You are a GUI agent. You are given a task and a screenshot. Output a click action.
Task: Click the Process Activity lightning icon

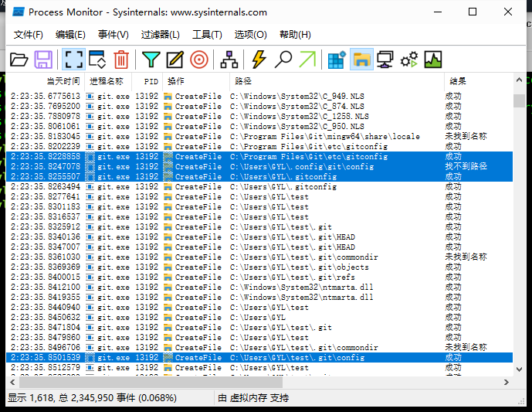click(x=259, y=60)
